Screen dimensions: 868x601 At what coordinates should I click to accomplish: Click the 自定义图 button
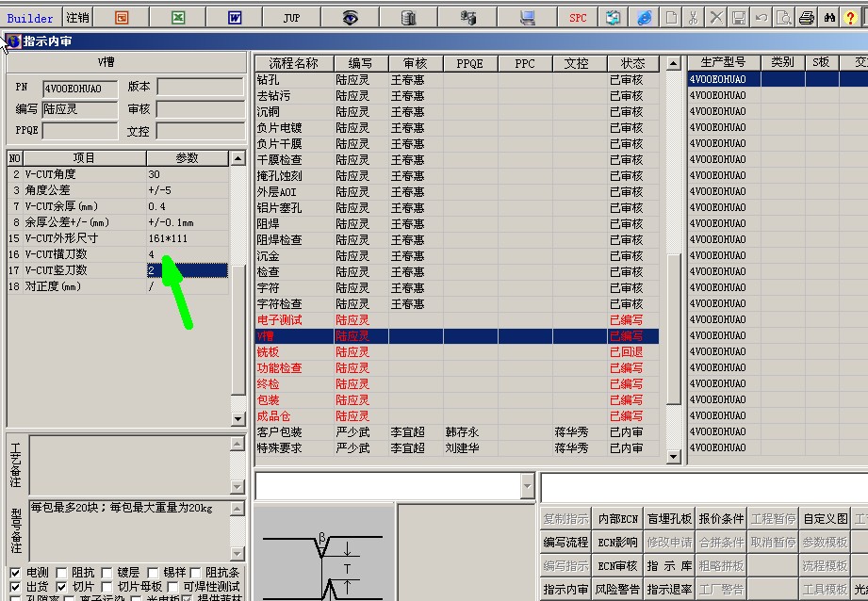826,519
